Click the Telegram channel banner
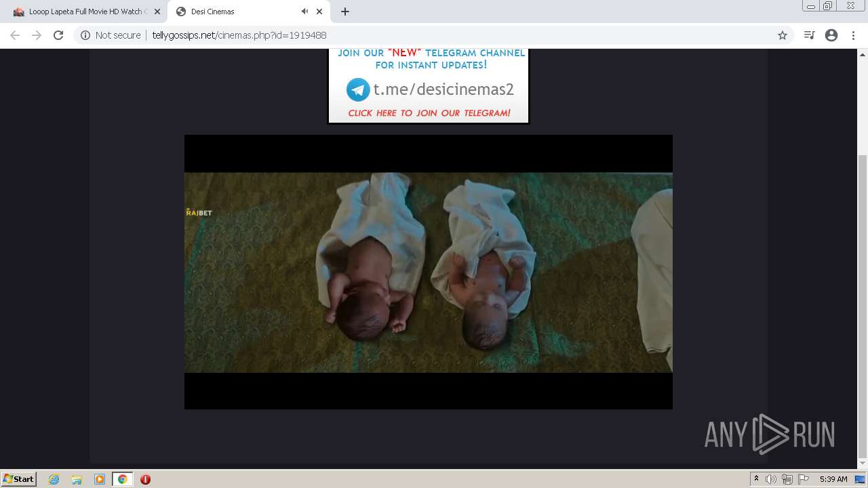 point(429,86)
